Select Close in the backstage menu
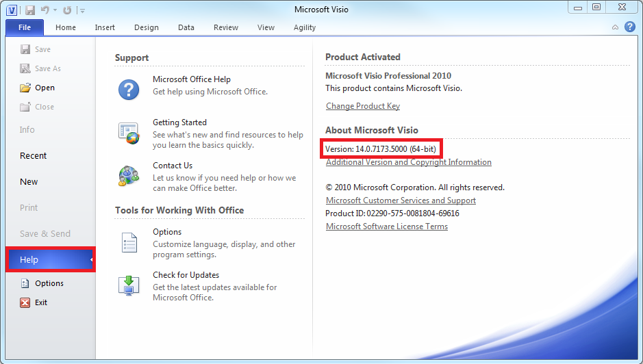This screenshot has height=364, width=643. [45, 107]
